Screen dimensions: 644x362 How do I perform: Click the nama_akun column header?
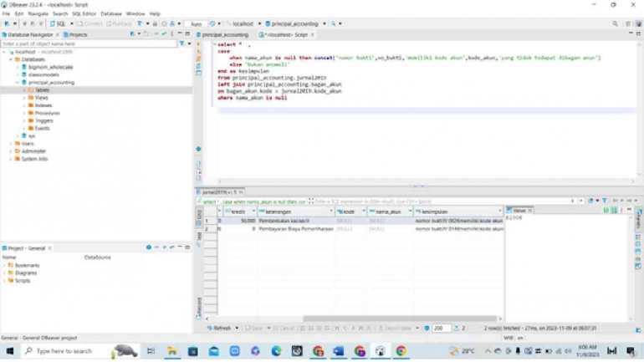point(388,212)
